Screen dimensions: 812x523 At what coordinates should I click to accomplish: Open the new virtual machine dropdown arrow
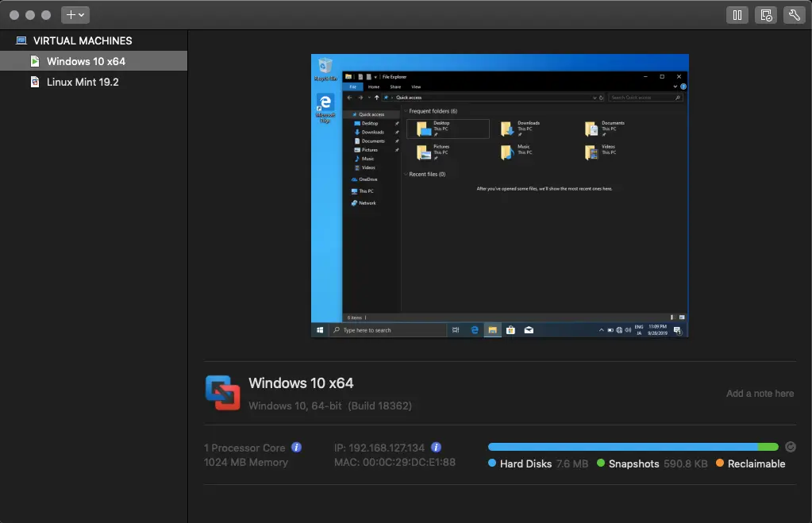pos(81,14)
